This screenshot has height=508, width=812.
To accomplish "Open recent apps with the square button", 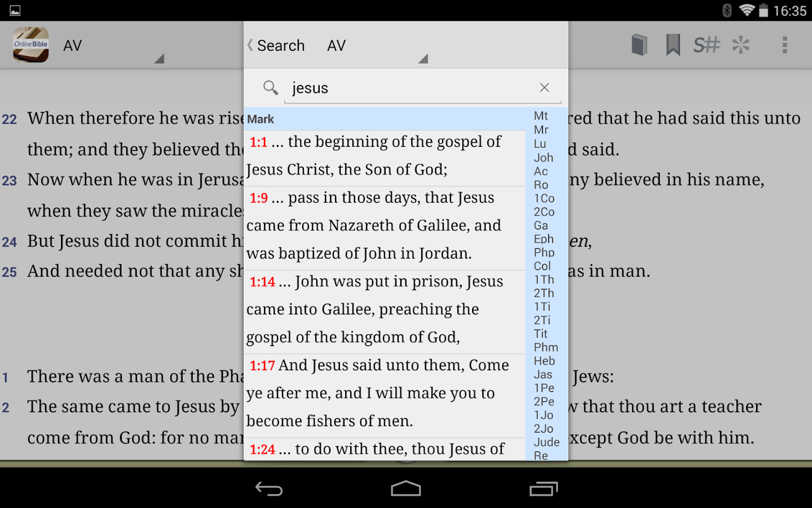I will pyautogui.click(x=543, y=488).
